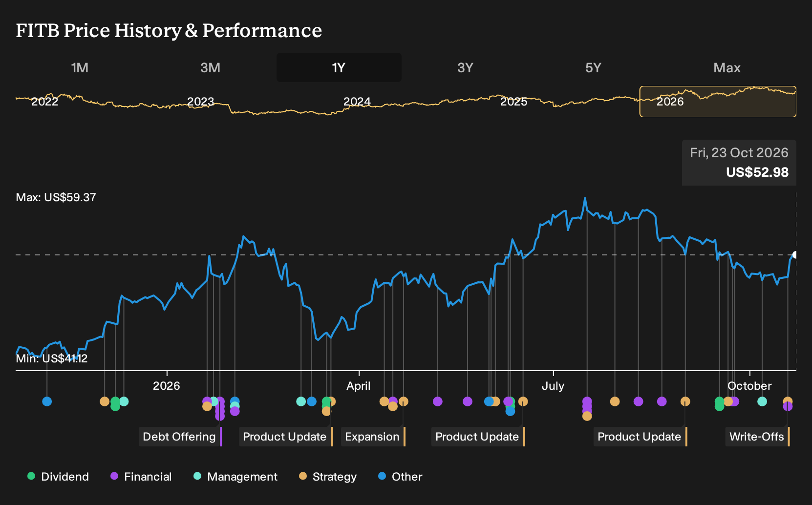
Task: Select the orange Strategy marker above Write-Offs label
Action: click(788, 401)
